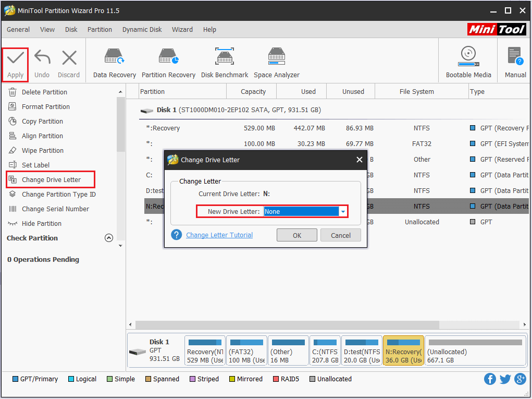Open the Wizard menu

coord(182,30)
